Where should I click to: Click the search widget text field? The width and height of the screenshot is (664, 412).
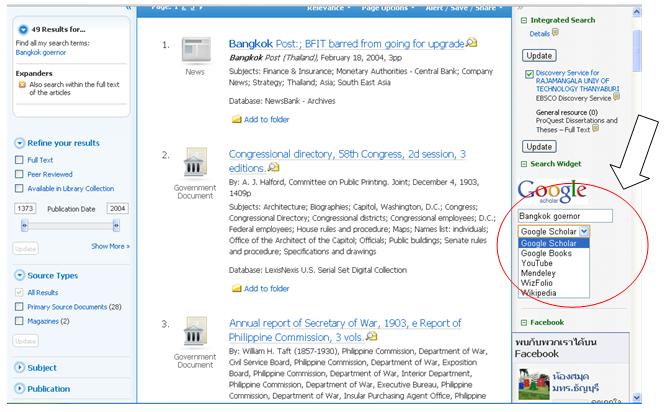click(x=565, y=215)
